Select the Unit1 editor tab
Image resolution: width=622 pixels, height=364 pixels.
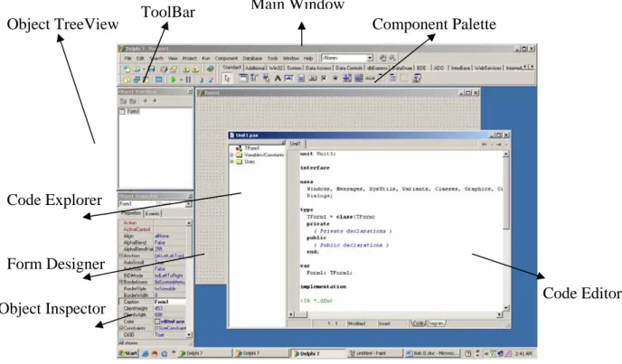coord(296,144)
